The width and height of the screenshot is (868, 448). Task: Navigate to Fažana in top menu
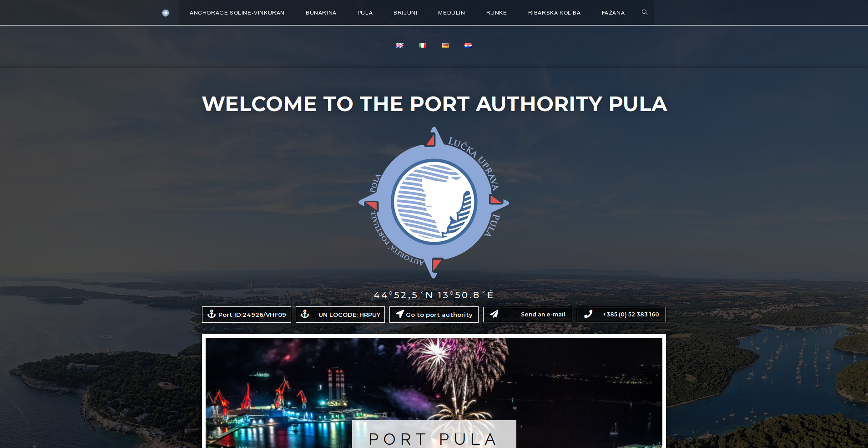click(x=613, y=13)
